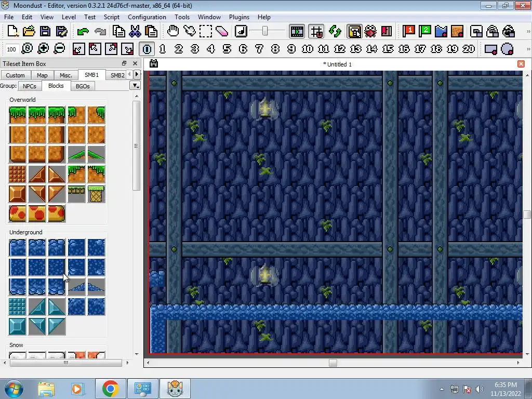Click the red crab debugger icon
This screenshot has height=399, width=532.
[x=370, y=31]
